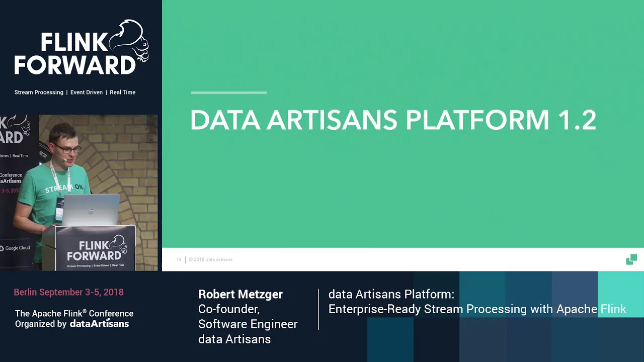Click the "FLINK FORWARD" header wordmark
The width and height of the screenshot is (644, 362).
click(74, 54)
